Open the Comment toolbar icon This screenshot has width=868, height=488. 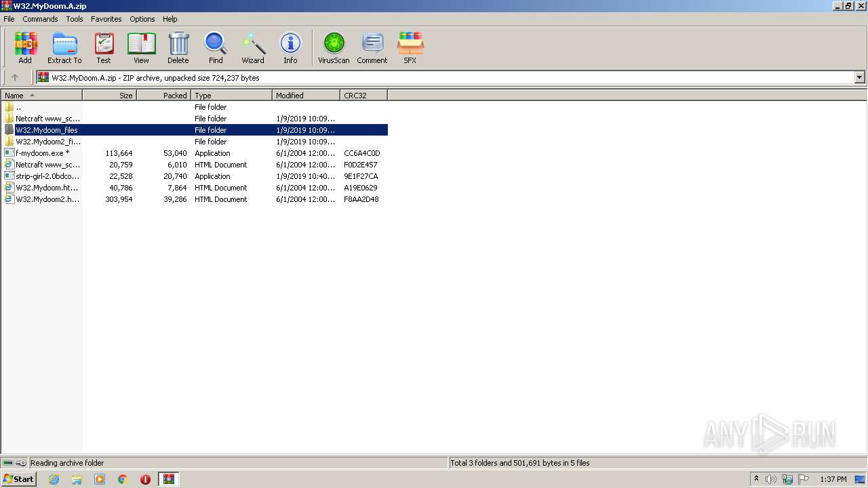click(372, 47)
